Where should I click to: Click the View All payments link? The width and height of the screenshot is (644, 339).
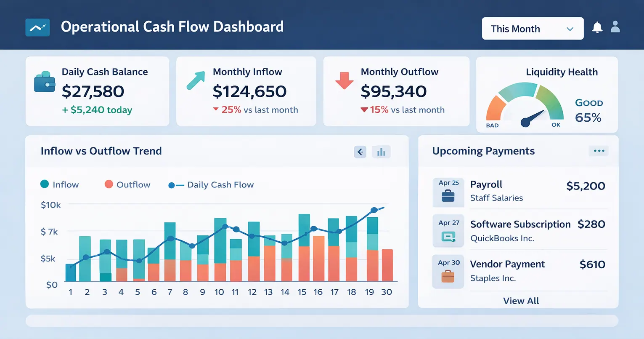pos(521,300)
